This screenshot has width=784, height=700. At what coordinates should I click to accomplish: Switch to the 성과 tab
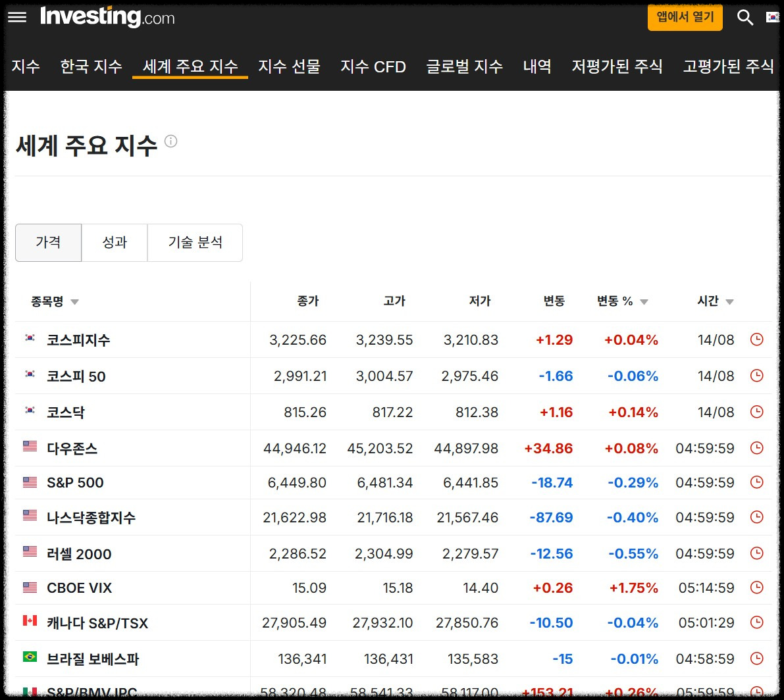[115, 243]
